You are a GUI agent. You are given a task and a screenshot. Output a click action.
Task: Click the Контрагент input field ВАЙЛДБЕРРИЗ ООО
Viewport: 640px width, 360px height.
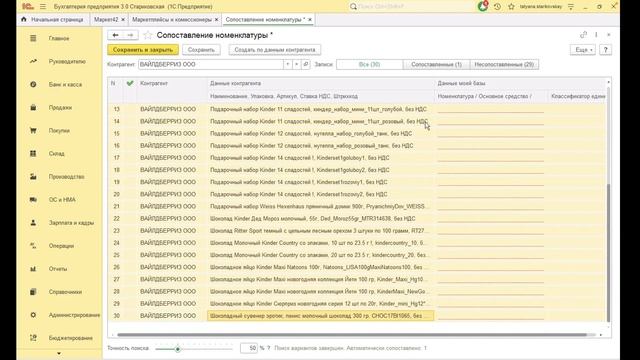click(x=211, y=64)
